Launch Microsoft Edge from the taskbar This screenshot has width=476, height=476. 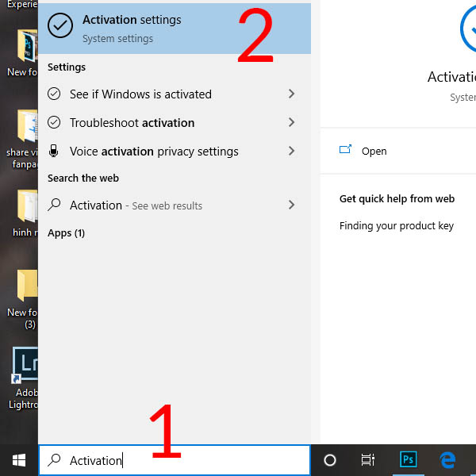tap(447, 460)
